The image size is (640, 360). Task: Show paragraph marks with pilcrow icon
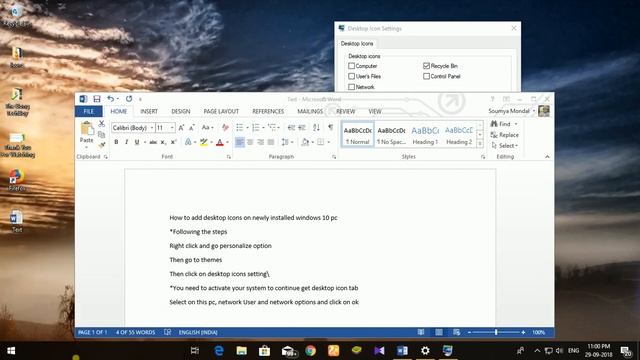coord(331,128)
